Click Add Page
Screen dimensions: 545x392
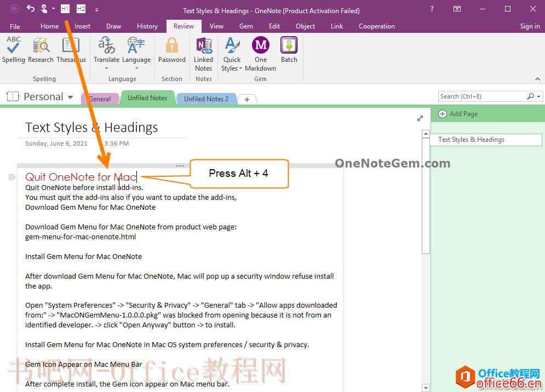point(458,114)
